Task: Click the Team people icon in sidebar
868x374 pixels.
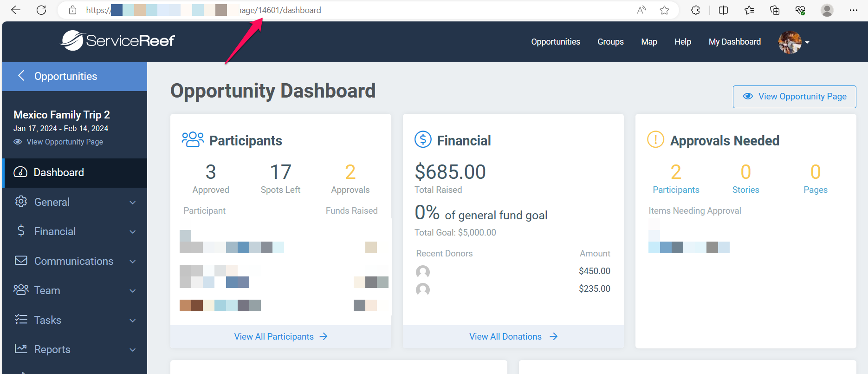Action: click(21, 289)
